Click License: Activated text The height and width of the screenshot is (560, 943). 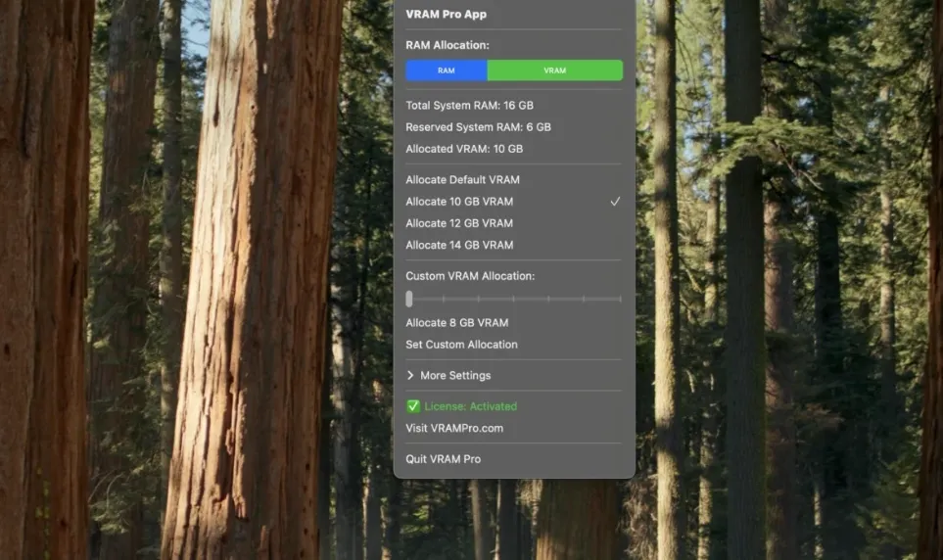(470, 406)
